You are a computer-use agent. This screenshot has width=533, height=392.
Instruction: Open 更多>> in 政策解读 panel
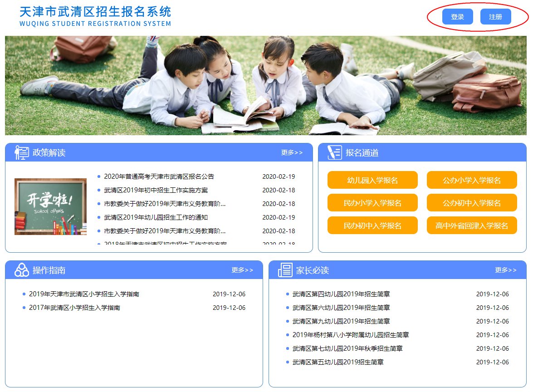292,152
